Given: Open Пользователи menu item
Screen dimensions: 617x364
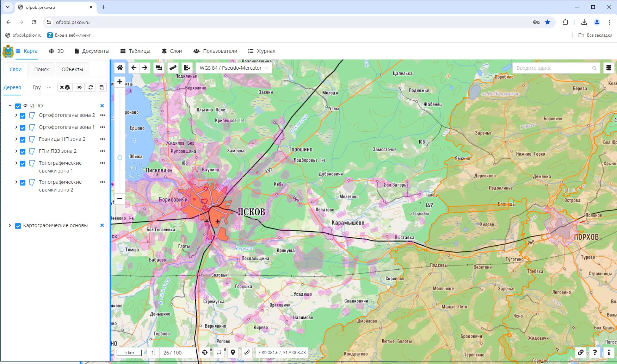Looking at the screenshot, I should pyautogui.click(x=215, y=51).
